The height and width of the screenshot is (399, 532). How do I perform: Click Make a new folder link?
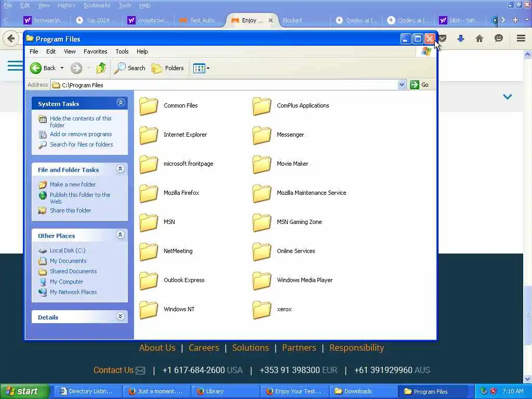coord(73,184)
